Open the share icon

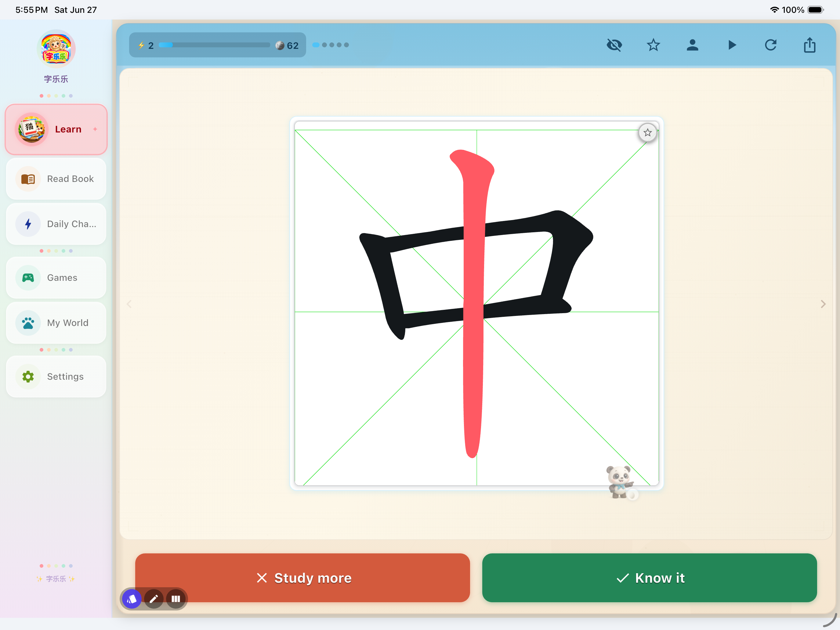pyautogui.click(x=809, y=45)
